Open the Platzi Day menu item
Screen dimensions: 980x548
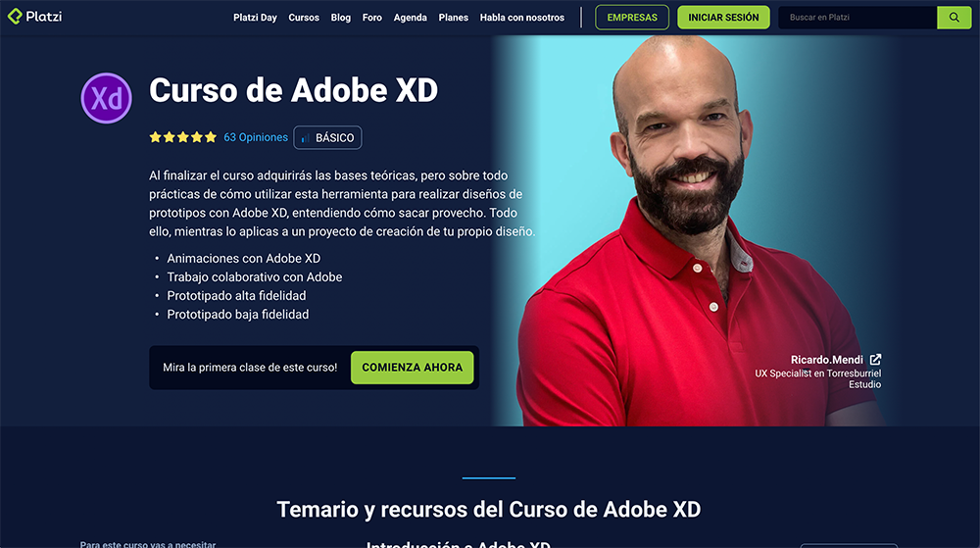tap(255, 18)
